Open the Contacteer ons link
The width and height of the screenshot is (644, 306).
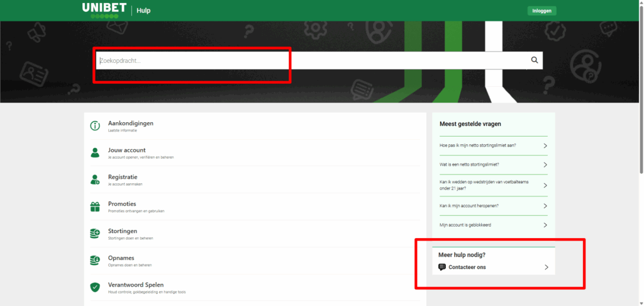(467, 267)
